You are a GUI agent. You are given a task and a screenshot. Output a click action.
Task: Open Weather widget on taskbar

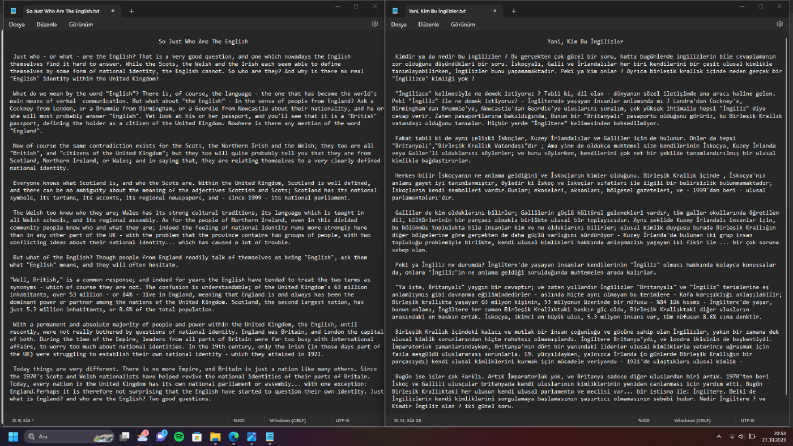click(143, 436)
